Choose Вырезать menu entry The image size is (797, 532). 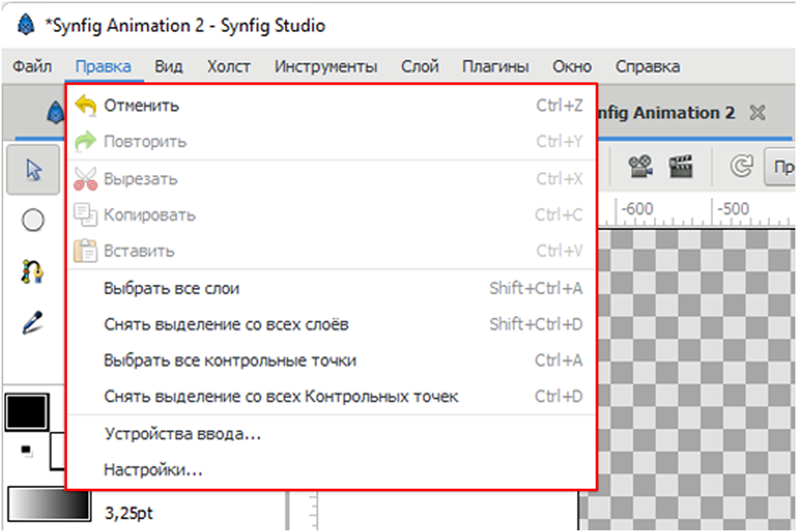pos(332,179)
